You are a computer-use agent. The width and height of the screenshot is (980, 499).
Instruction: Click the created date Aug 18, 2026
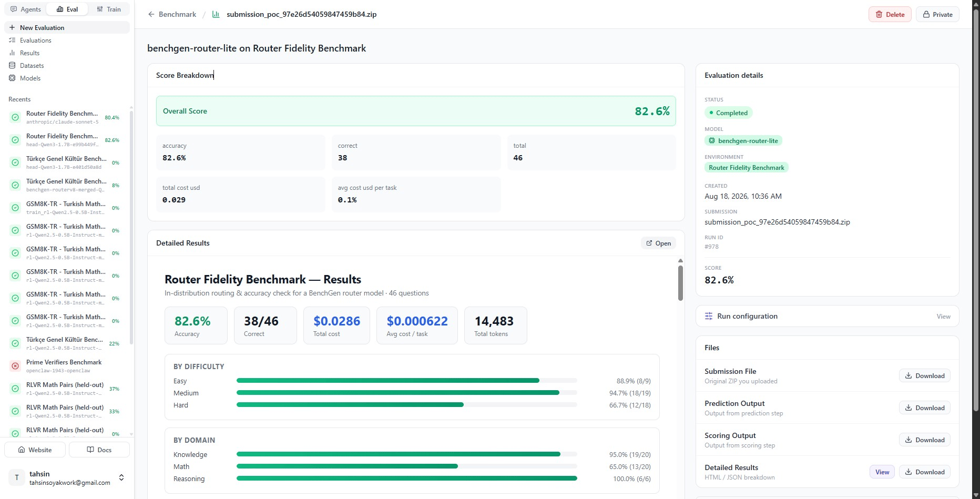click(743, 196)
